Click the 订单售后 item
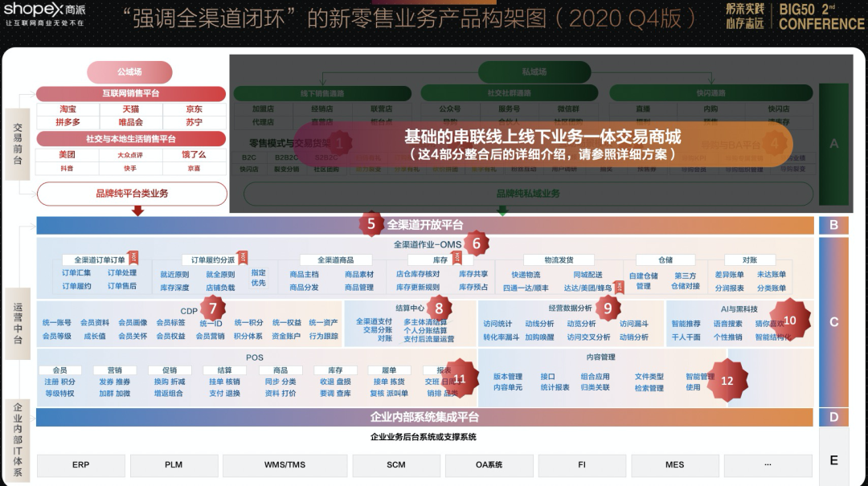Viewport: 868px width, 486px height. [122, 286]
